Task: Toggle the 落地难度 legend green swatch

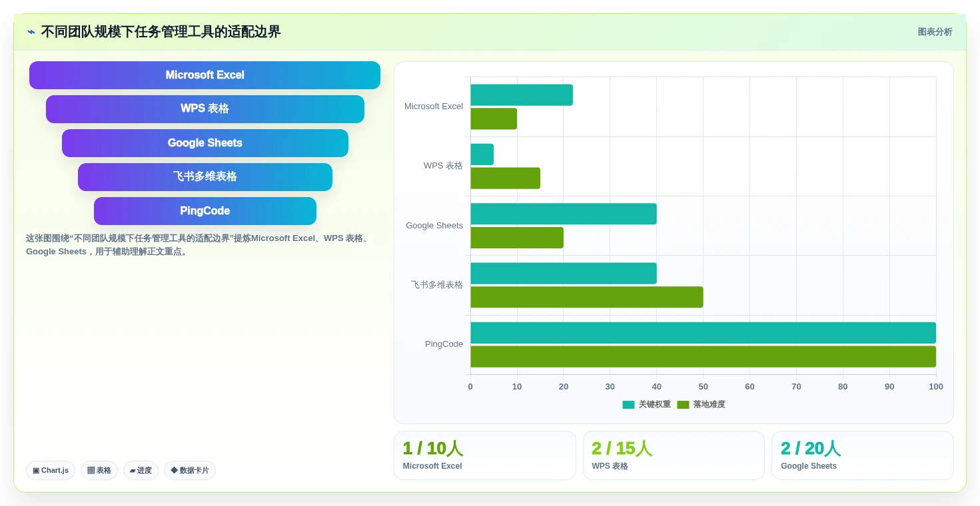Action: pos(683,405)
